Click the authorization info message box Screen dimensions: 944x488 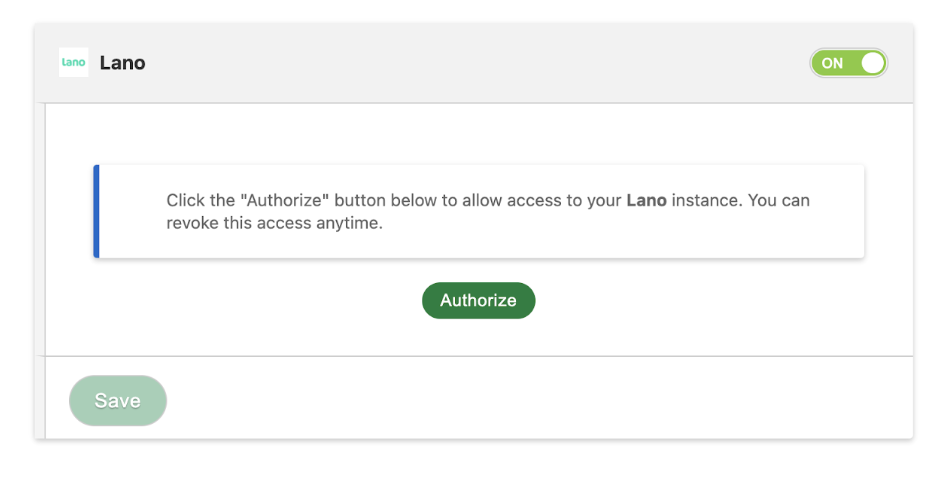click(479, 211)
